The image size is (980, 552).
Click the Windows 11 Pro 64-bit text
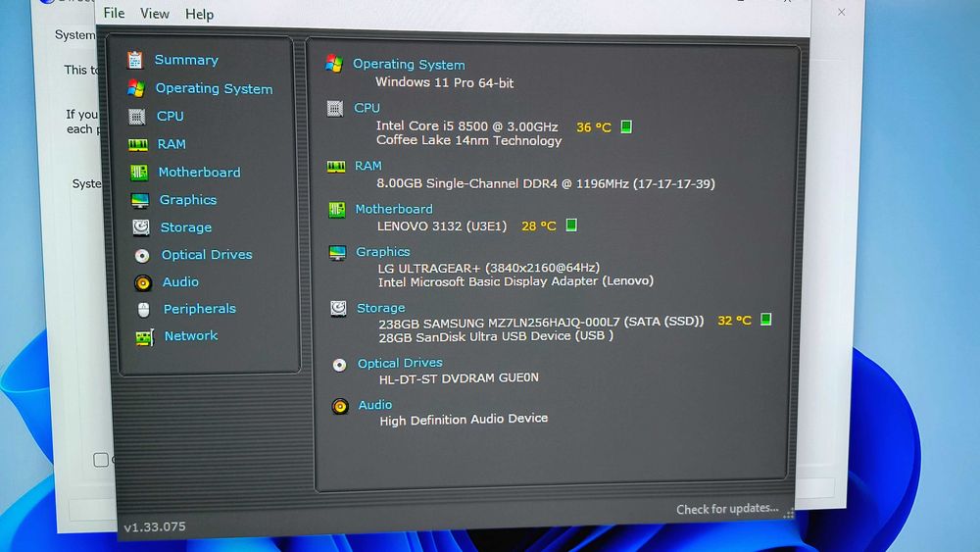(x=444, y=82)
